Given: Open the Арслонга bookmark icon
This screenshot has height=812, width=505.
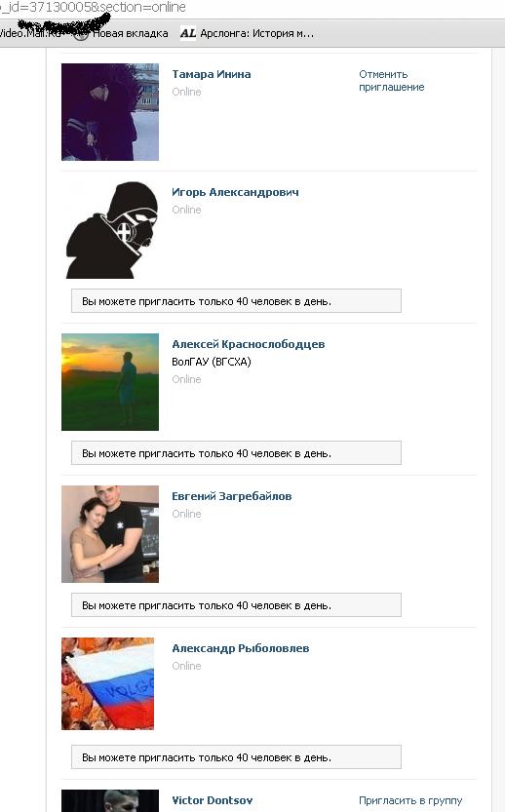Looking at the screenshot, I should [x=188, y=33].
